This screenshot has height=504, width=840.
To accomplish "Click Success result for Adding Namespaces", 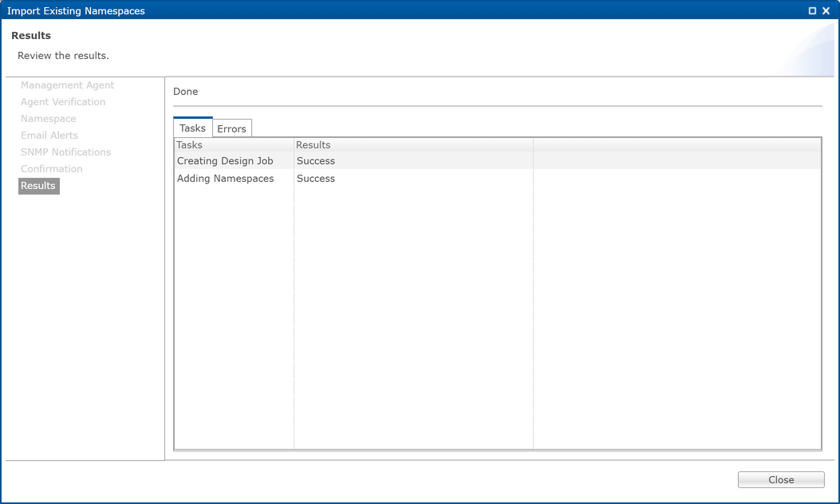I will tap(316, 179).
